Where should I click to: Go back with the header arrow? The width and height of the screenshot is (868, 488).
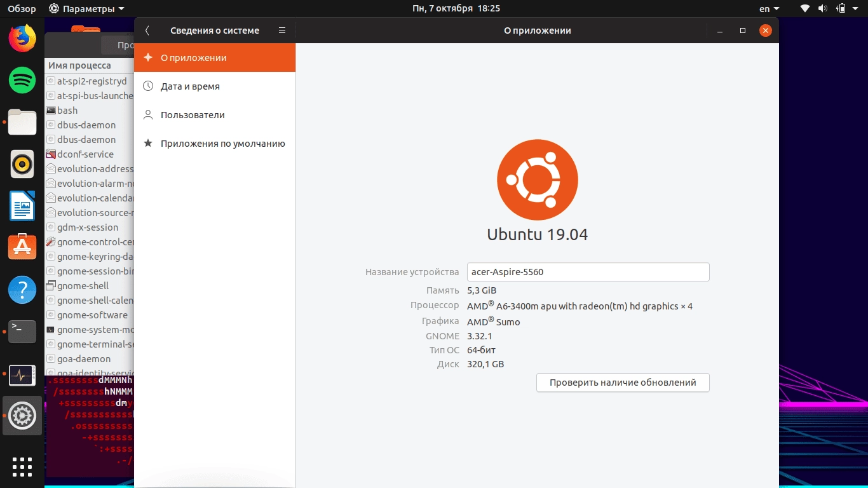147,30
